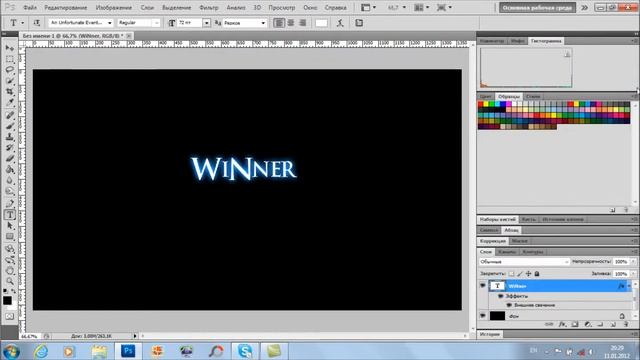The image size is (640, 360).
Task: Toggle lock image pixels brush icon
Action: click(x=520, y=273)
